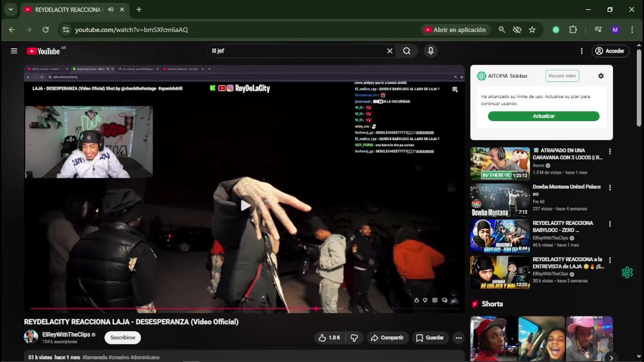Open green extension icon in toolbar
Image resolution: width=644 pixels, height=362 pixels.
click(556, 30)
